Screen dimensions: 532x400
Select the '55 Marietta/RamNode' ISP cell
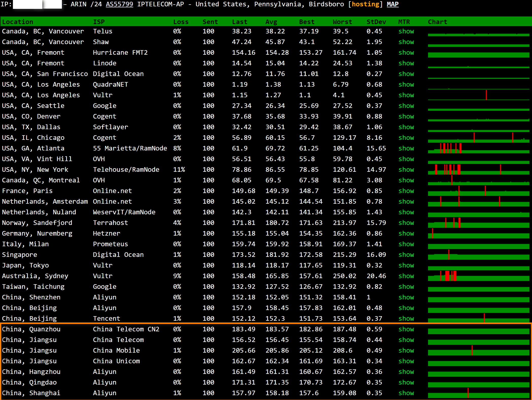click(130, 148)
